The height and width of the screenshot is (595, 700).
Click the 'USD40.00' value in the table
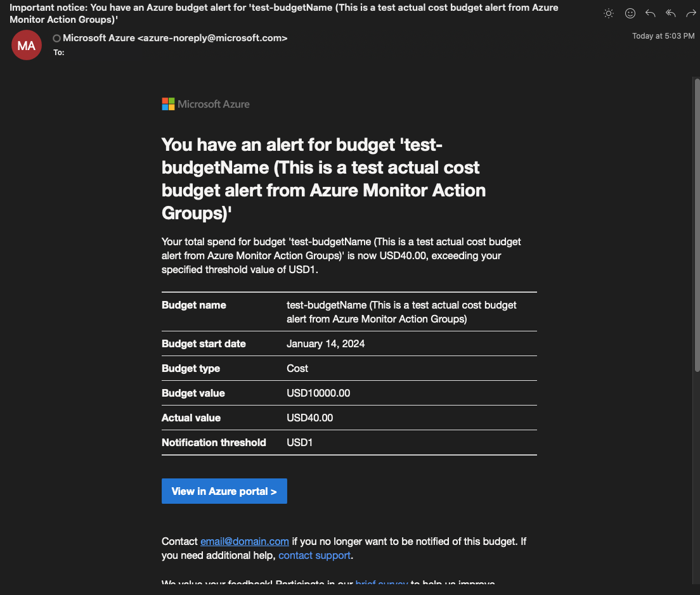click(310, 418)
